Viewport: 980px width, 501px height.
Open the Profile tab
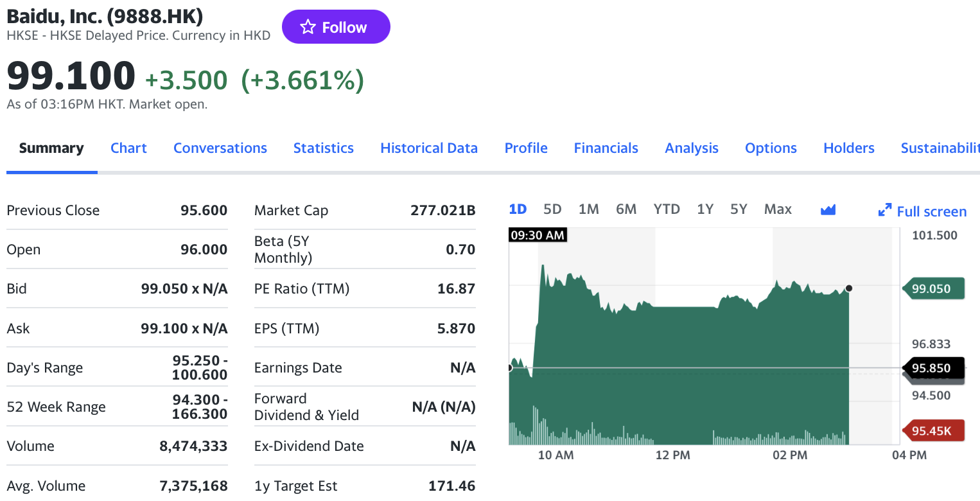coord(526,148)
